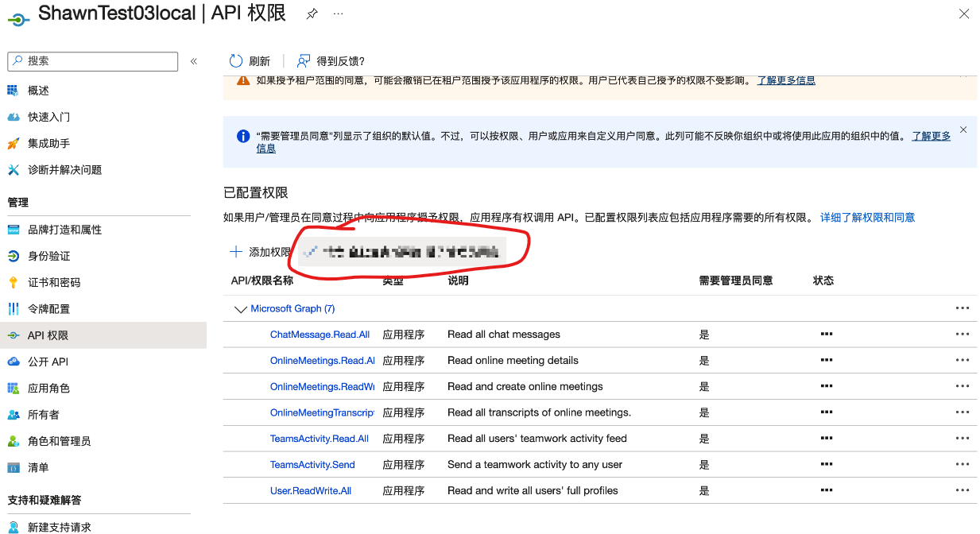Click the 需要管理员同意 column header
This screenshot has height=534, width=980.
[736, 281]
